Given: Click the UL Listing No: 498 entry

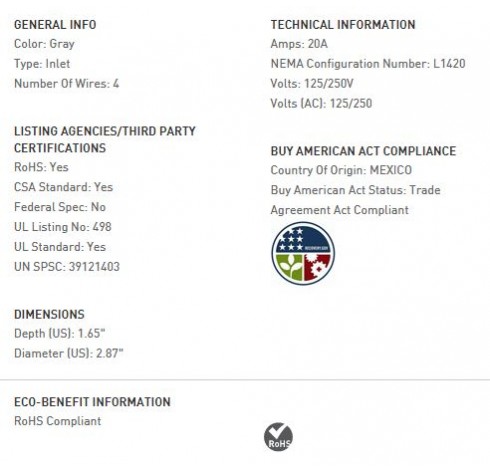Looking at the screenshot, I should (63, 227).
